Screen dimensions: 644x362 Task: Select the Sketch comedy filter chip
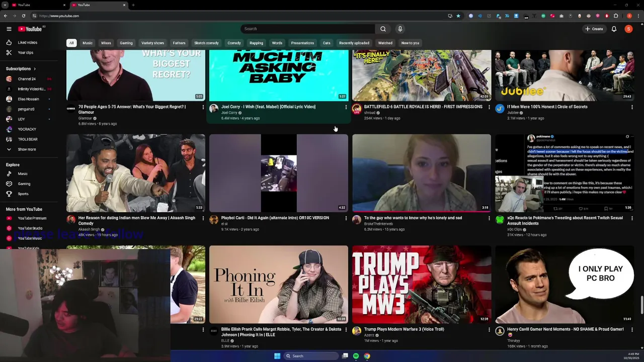click(x=206, y=43)
